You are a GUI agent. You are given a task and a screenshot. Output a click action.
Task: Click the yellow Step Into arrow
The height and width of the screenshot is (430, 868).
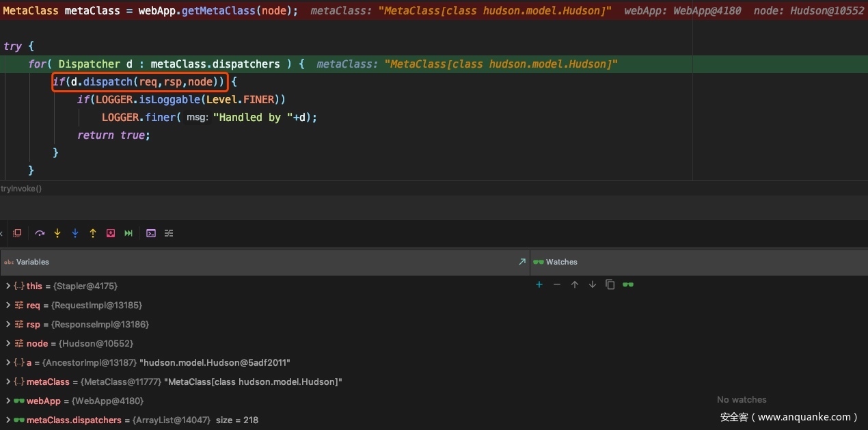click(57, 233)
